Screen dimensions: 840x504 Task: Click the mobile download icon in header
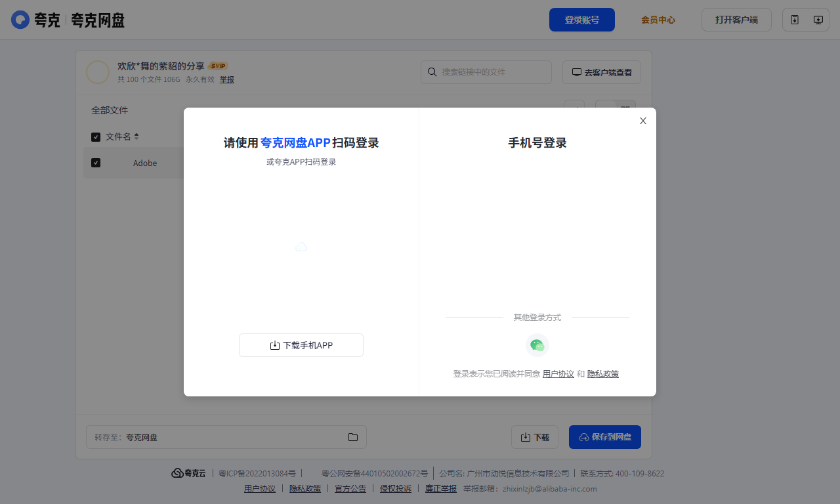tap(795, 20)
